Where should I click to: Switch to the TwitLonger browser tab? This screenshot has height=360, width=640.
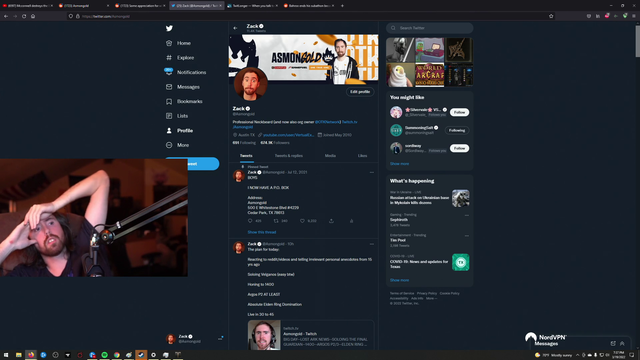click(252, 6)
